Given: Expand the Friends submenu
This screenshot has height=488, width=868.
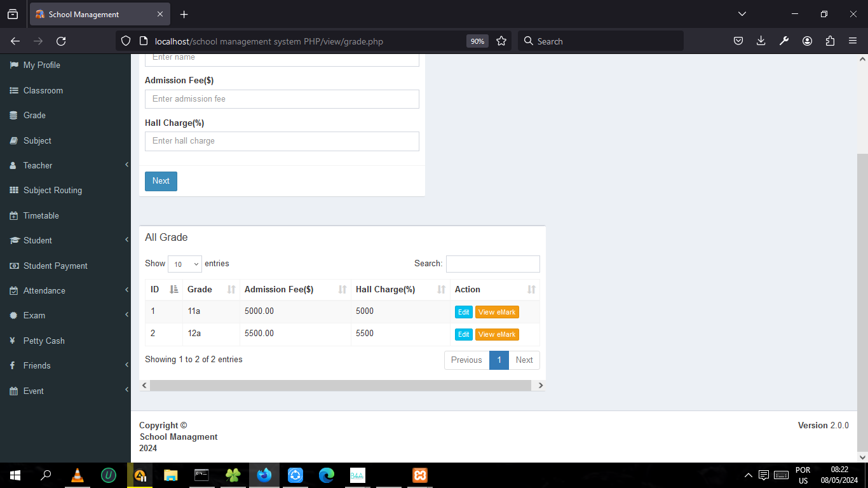Looking at the screenshot, I should click(65, 365).
